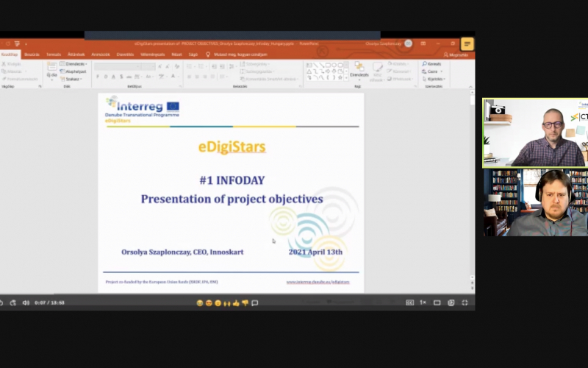
Task: Collapse the ribbon with the chevron
Action: (x=470, y=87)
